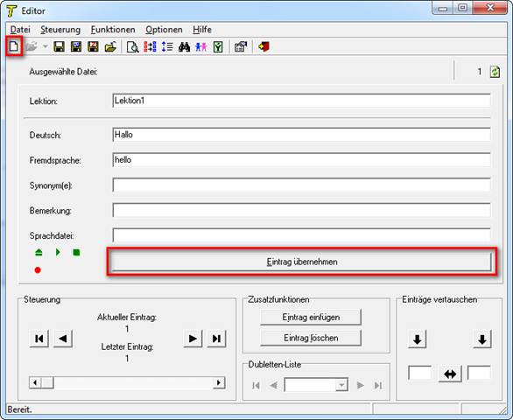Click the black floppy disk save icon

point(59,46)
